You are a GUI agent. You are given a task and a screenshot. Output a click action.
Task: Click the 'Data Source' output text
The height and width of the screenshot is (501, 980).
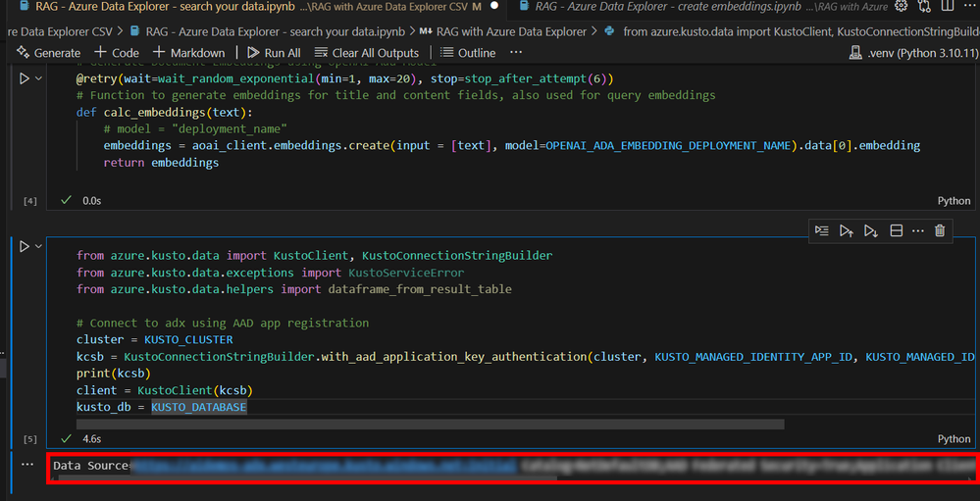point(90,466)
